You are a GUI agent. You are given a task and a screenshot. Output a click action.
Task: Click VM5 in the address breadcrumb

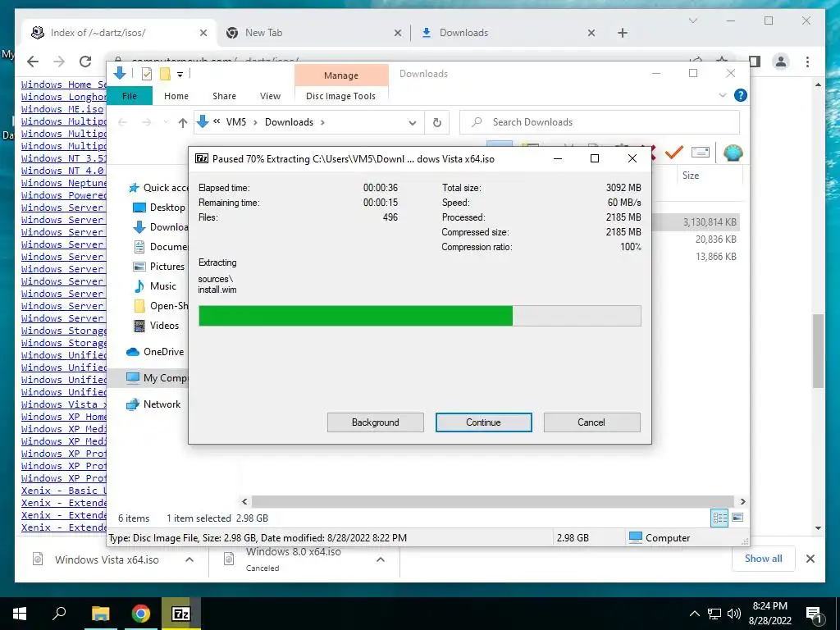[235, 122]
